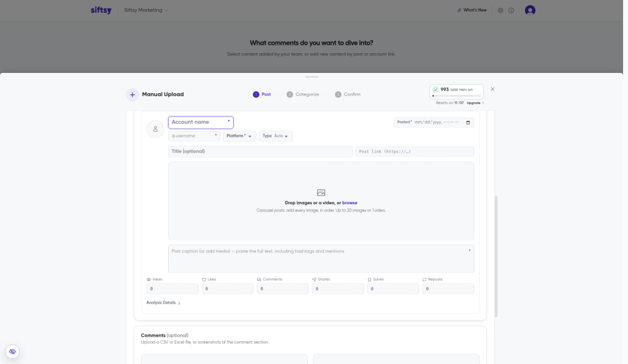Open the Siftsy Marketing workspace dropdown
This screenshot has width=628, height=364.
[x=146, y=10]
